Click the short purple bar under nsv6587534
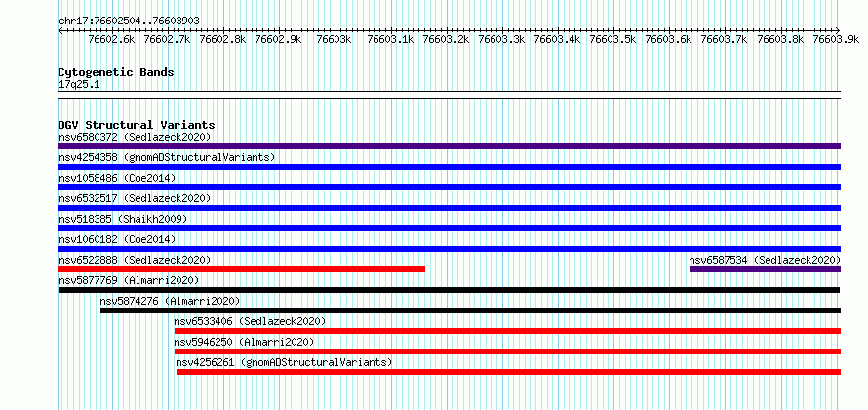 tap(765, 269)
